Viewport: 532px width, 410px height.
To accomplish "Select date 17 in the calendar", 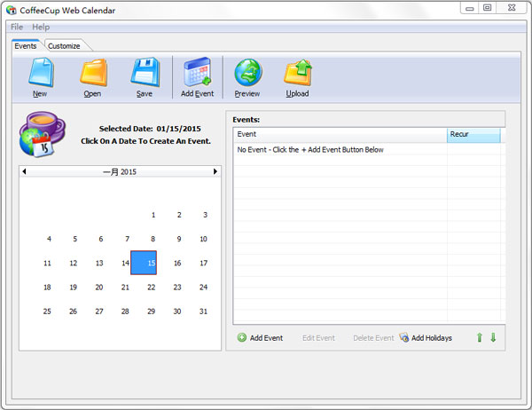I will (204, 263).
